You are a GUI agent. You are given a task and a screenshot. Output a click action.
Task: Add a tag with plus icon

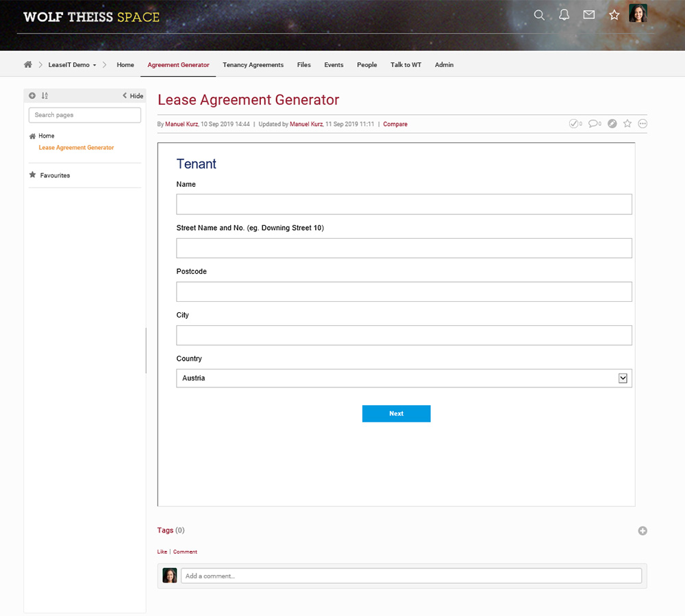coord(643,531)
